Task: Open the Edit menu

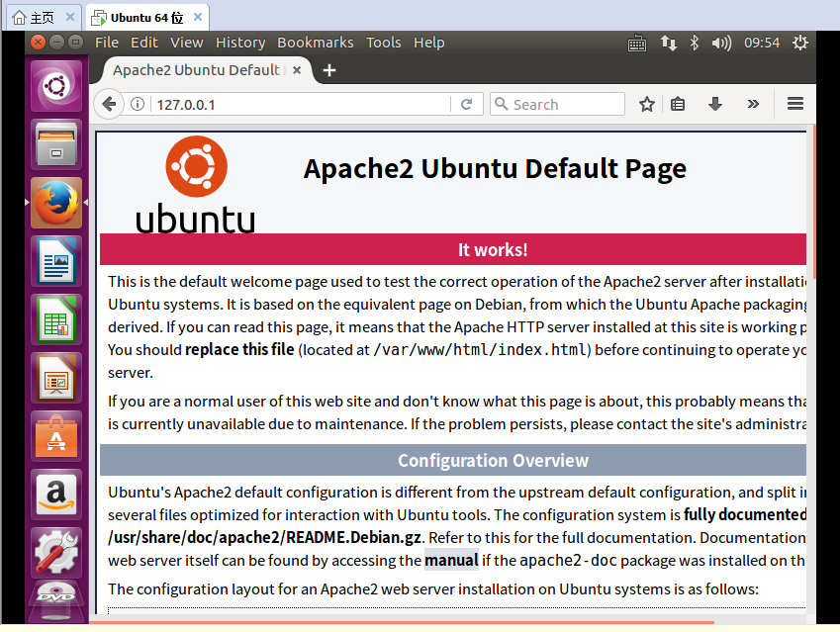Action: 144,43
